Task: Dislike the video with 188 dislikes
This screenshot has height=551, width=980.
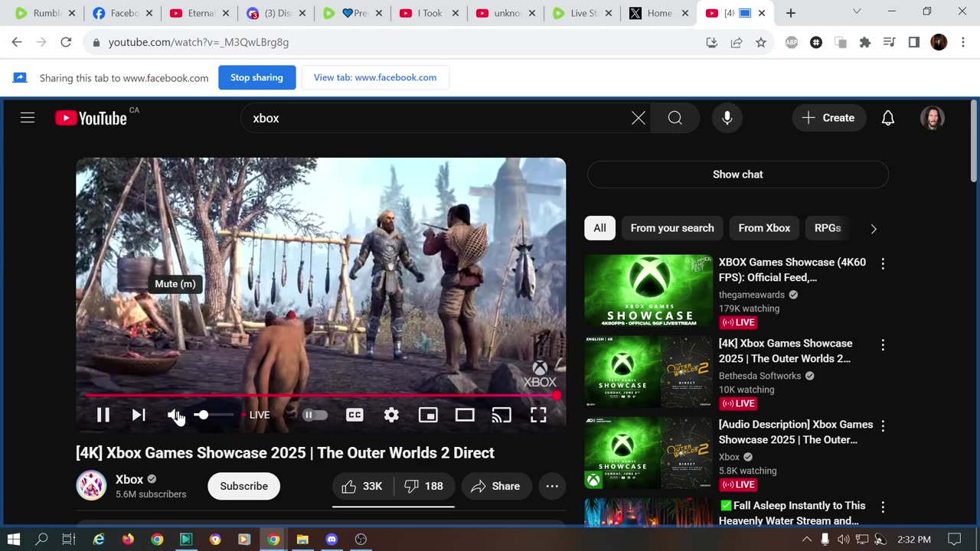Action: [424, 486]
